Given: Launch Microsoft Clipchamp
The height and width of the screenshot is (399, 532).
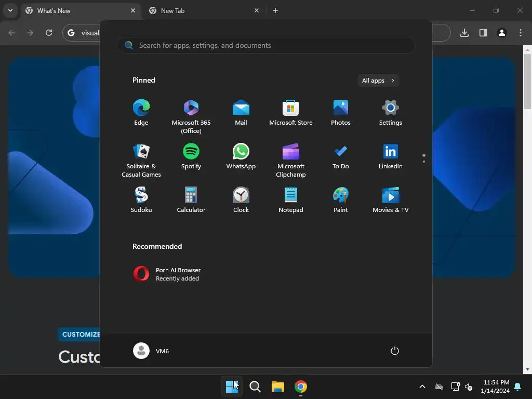Looking at the screenshot, I should 291,161.
